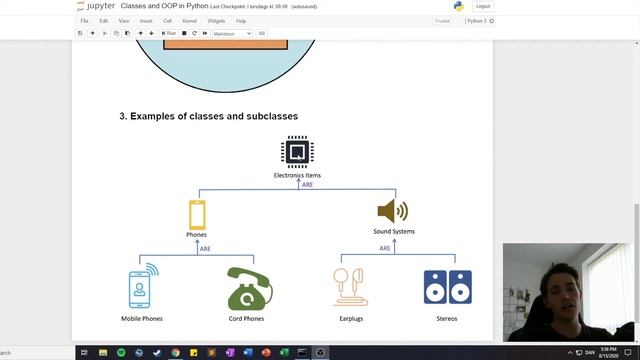Screen dimensions: 640x360
Task: Click the Stereos label
Action: 447,319
